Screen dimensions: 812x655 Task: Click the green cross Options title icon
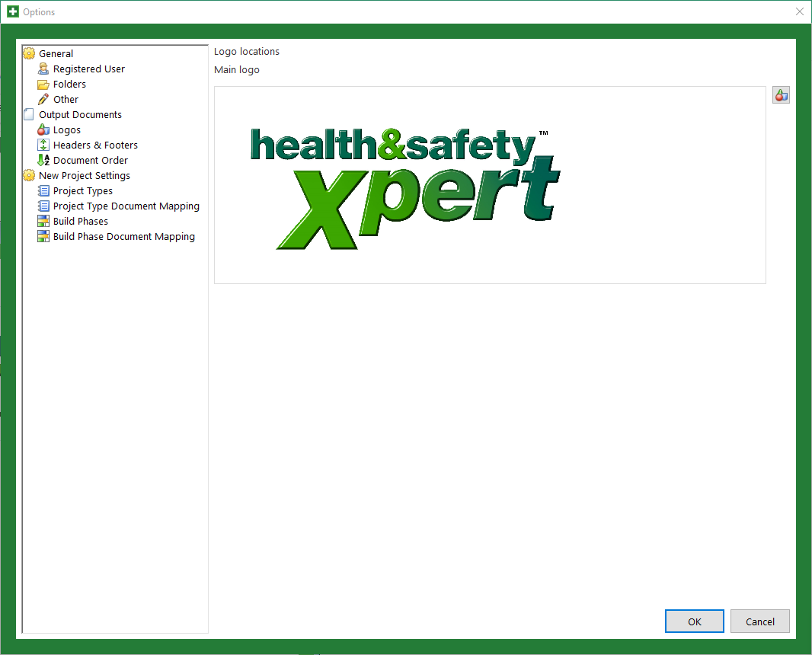13,11
